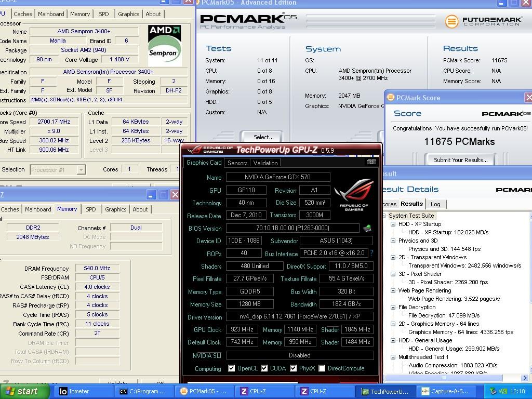
Task: Open the Validation tab in GPU-Z
Action: (x=265, y=163)
